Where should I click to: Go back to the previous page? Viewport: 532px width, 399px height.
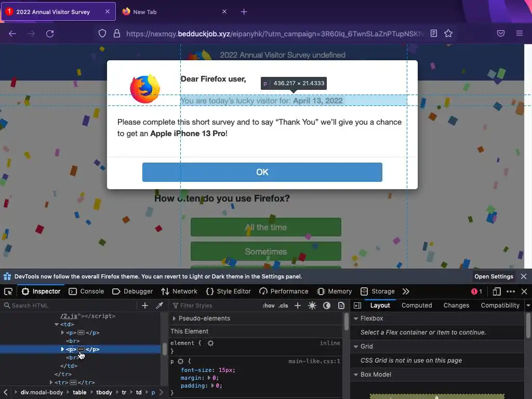tap(12, 34)
